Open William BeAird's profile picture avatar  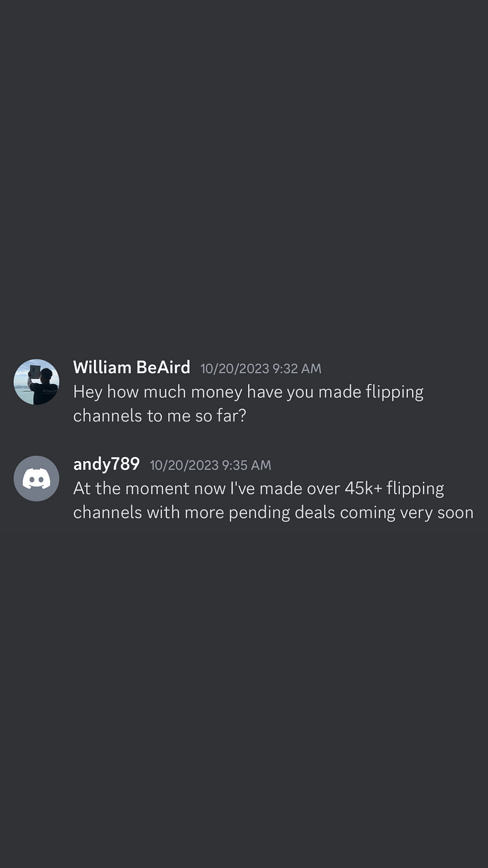click(36, 382)
